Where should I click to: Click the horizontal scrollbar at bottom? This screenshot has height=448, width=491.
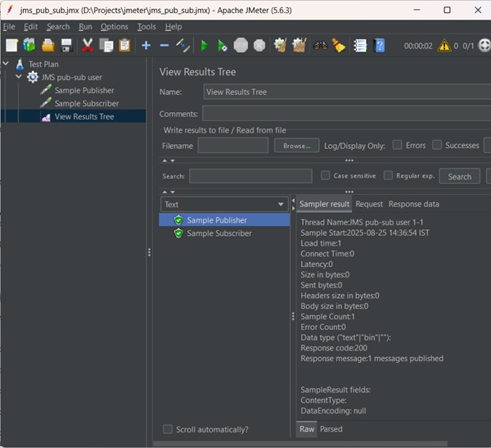[300, 444]
